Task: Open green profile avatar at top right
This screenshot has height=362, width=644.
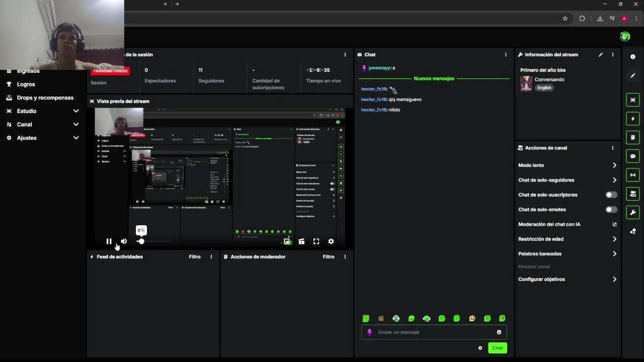Action: click(625, 36)
